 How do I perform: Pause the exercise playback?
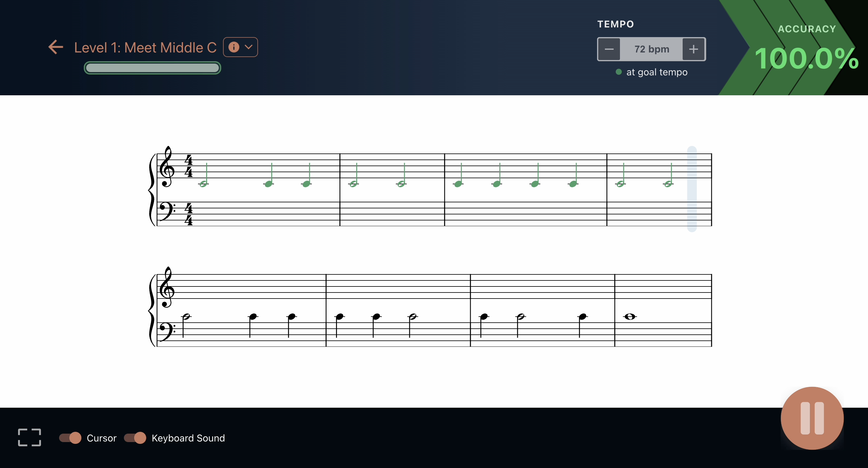(x=811, y=418)
